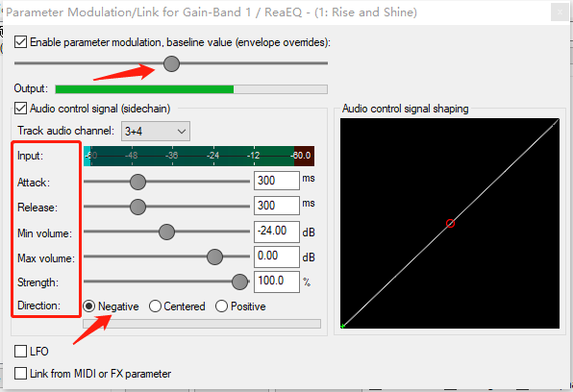
Task: Click the baseline value slider handle
Action: pyautogui.click(x=171, y=63)
